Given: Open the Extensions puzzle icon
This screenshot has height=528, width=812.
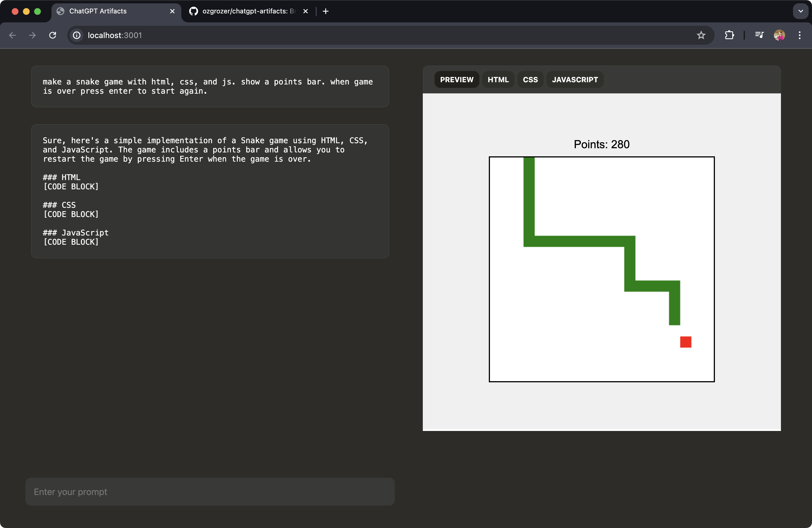Looking at the screenshot, I should [x=729, y=35].
